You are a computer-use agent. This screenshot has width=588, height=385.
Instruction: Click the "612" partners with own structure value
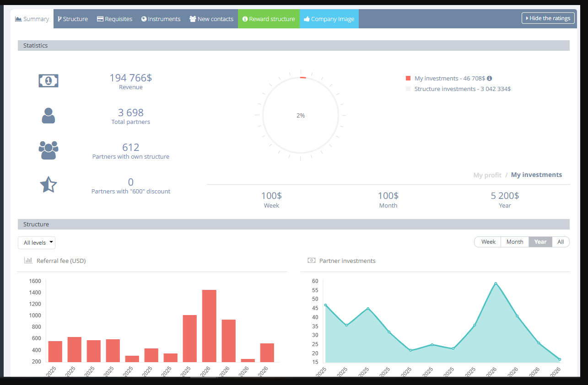[131, 147]
